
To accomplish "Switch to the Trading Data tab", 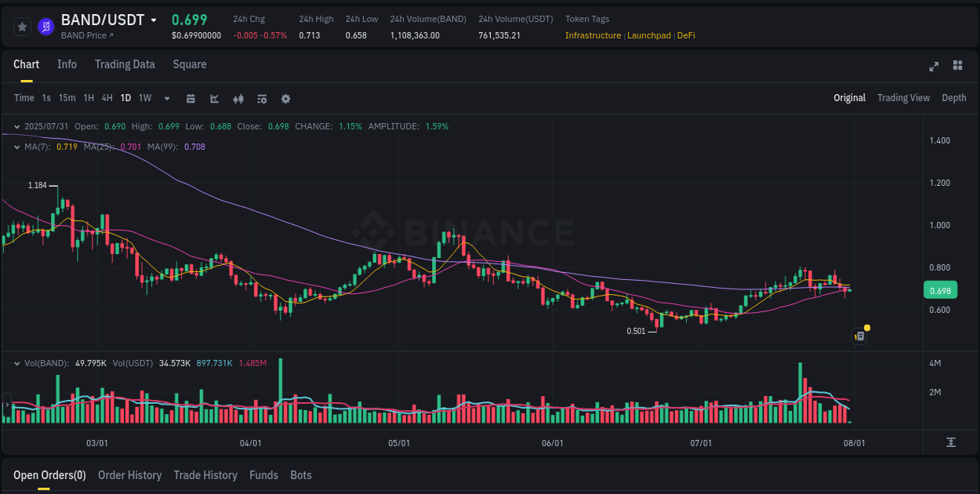I will coord(125,64).
